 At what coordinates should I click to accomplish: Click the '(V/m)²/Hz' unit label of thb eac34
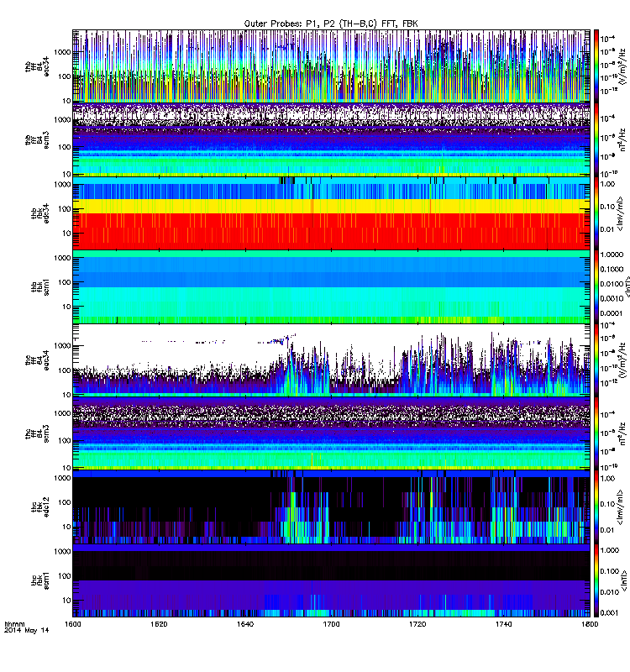click(x=623, y=66)
